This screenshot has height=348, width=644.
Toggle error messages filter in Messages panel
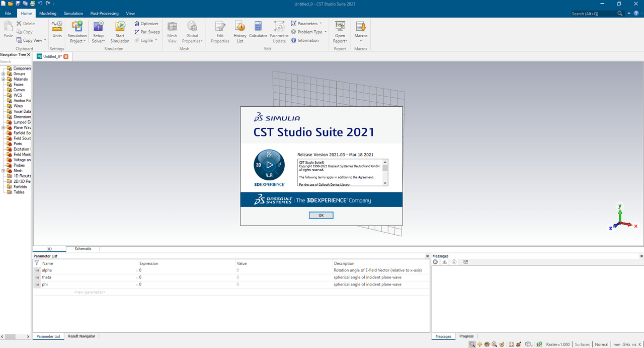point(436,262)
